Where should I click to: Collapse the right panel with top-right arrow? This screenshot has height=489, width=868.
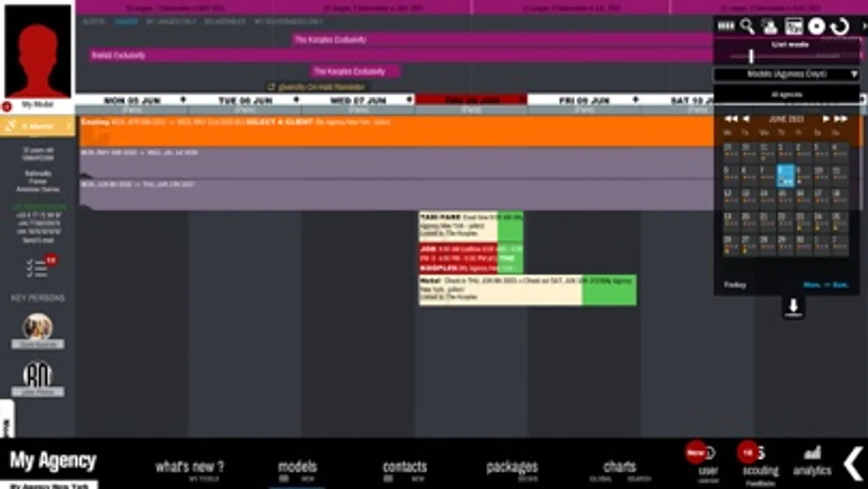click(x=864, y=26)
